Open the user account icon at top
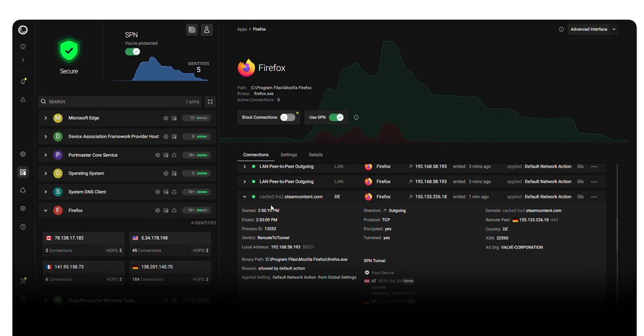The height and width of the screenshot is (336, 644). 207,30
